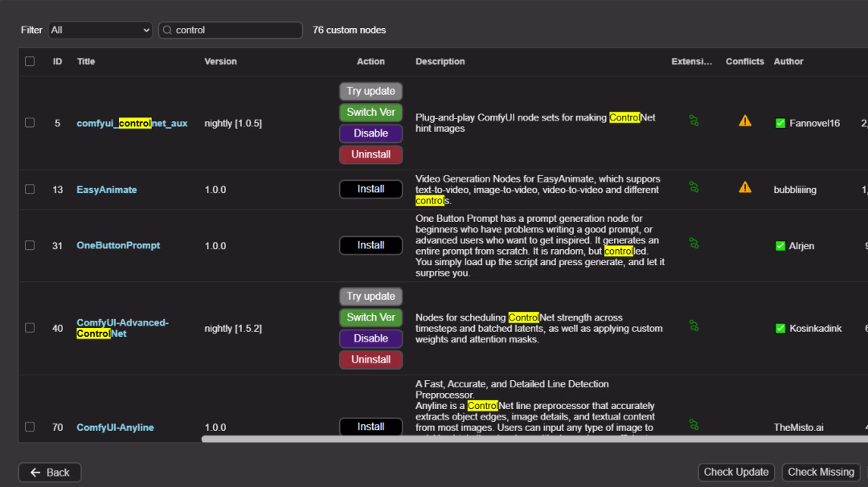Click the Check Missing button
The height and width of the screenshot is (487, 868).
(821, 472)
